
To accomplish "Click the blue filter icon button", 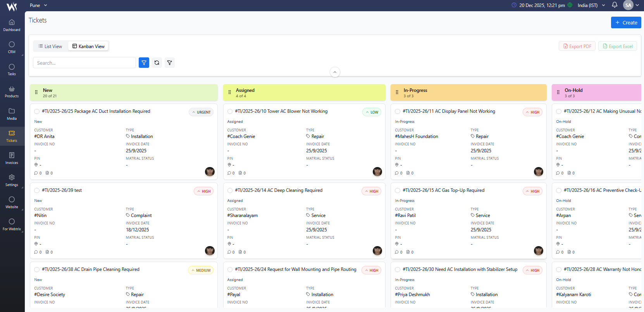I will [x=144, y=63].
